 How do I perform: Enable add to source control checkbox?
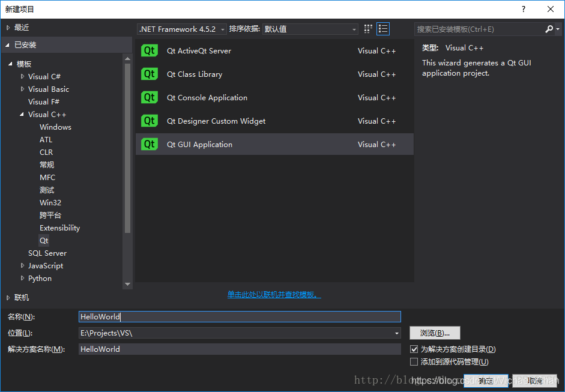click(414, 362)
